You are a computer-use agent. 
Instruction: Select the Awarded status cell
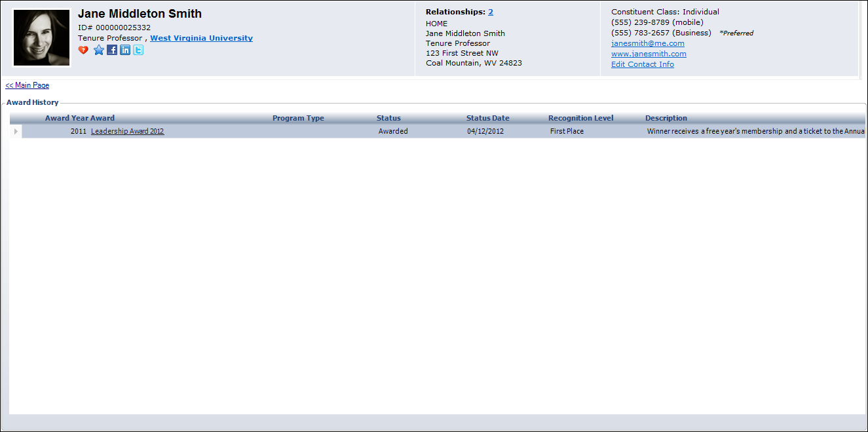(393, 131)
